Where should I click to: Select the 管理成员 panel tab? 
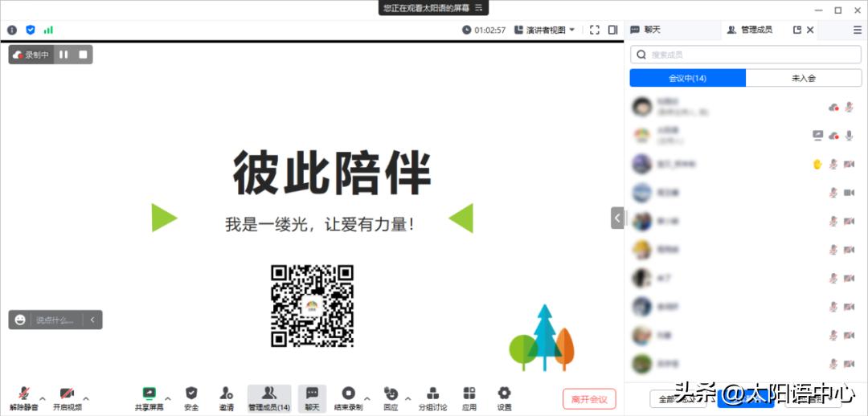[x=750, y=30]
